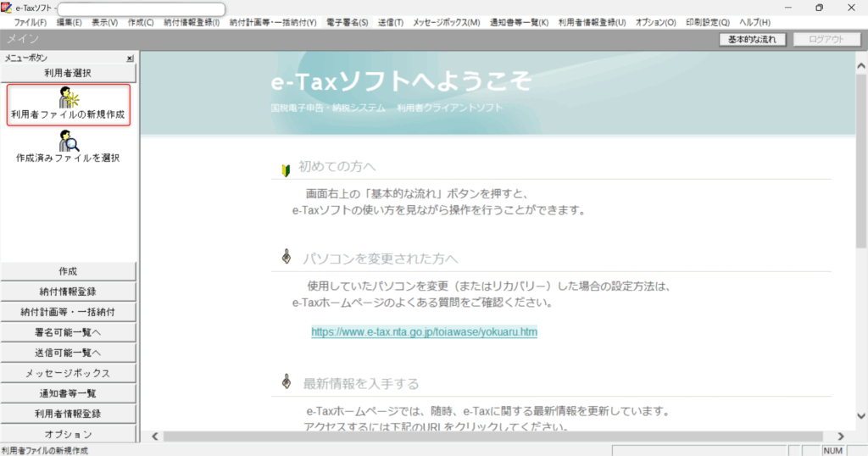The width and height of the screenshot is (868, 456).
Task: Open the 電子署名(S) menu
Action: point(347,23)
